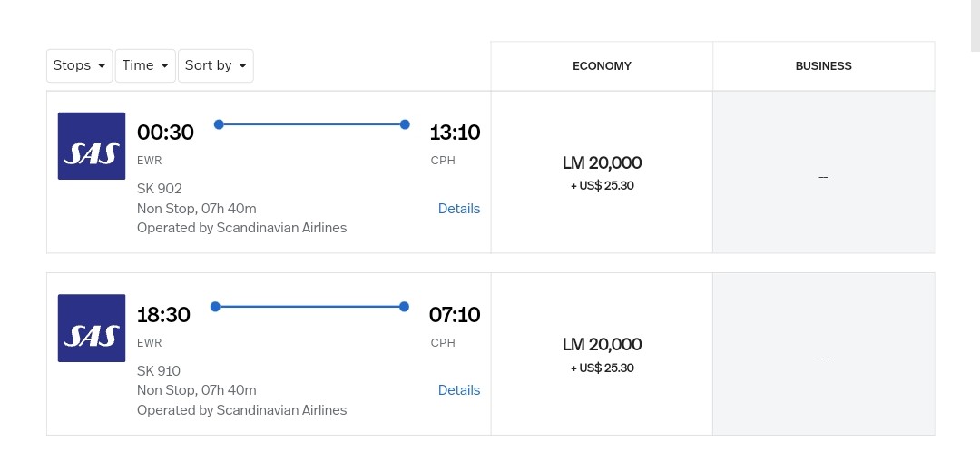Image resolution: width=980 pixels, height=452 pixels.
Task: Click SAS logo for flight SK 902
Action: pyautogui.click(x=92, y=146)
